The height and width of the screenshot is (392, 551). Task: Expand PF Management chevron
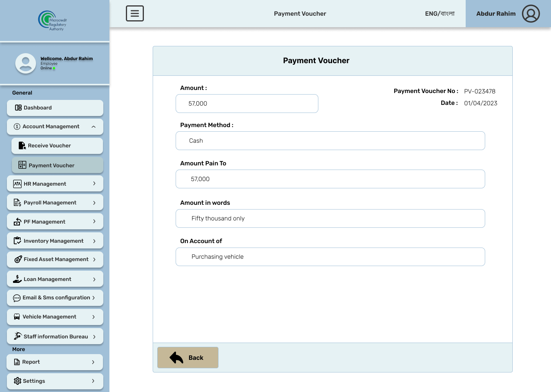pos(94,221)
